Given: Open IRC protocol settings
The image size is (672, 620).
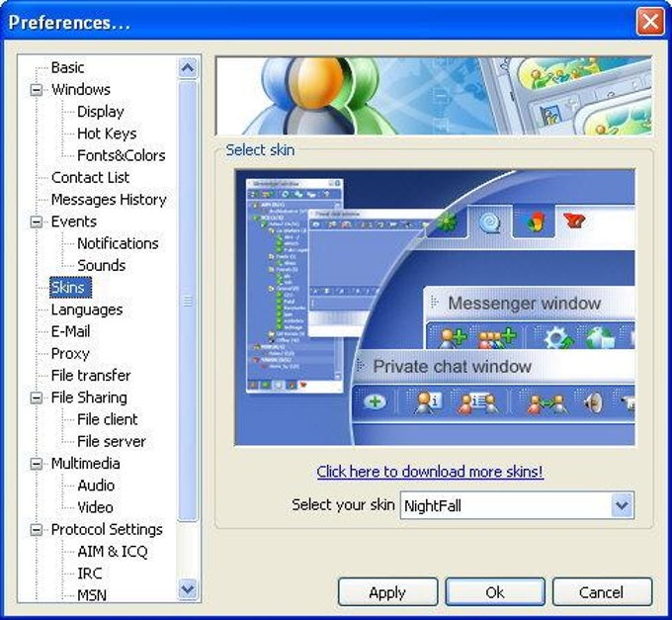Looking at the screenshot, I should click(x=90, y=574).
